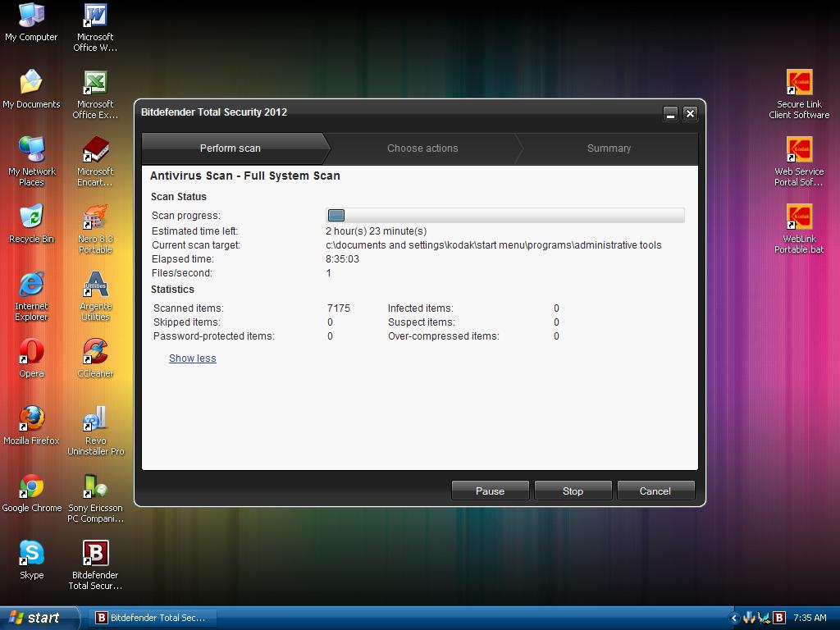Click elapsed time value 8:35:03

pos(342,259)
